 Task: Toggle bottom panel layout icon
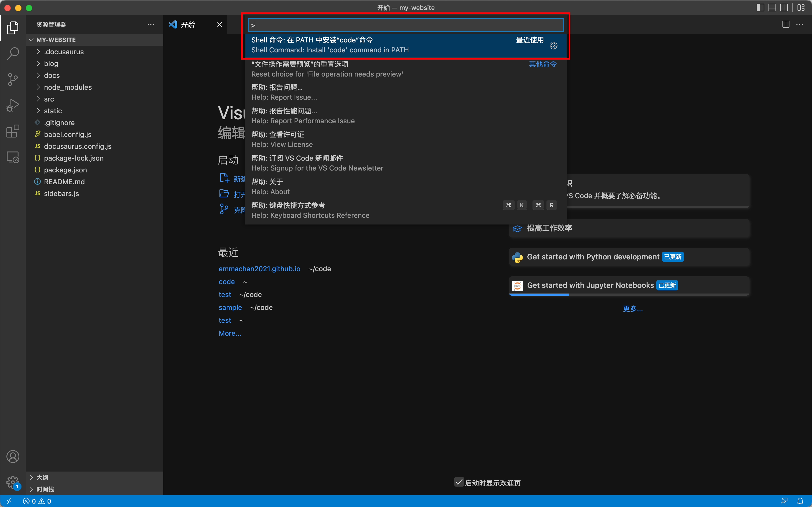click(x=772, y=7)
